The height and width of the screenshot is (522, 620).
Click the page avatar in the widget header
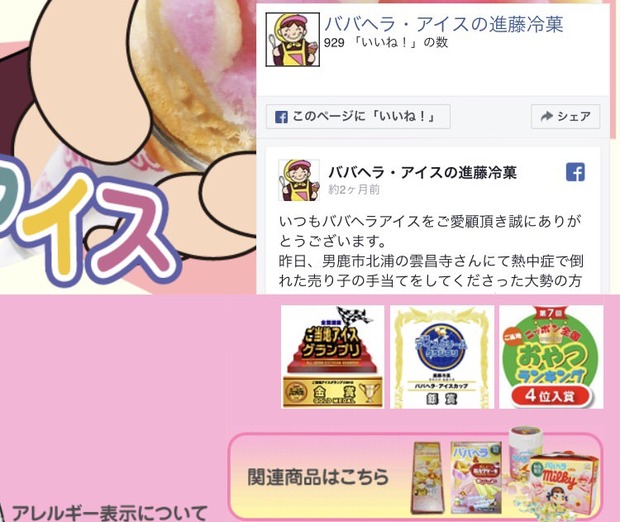(293, 39)
